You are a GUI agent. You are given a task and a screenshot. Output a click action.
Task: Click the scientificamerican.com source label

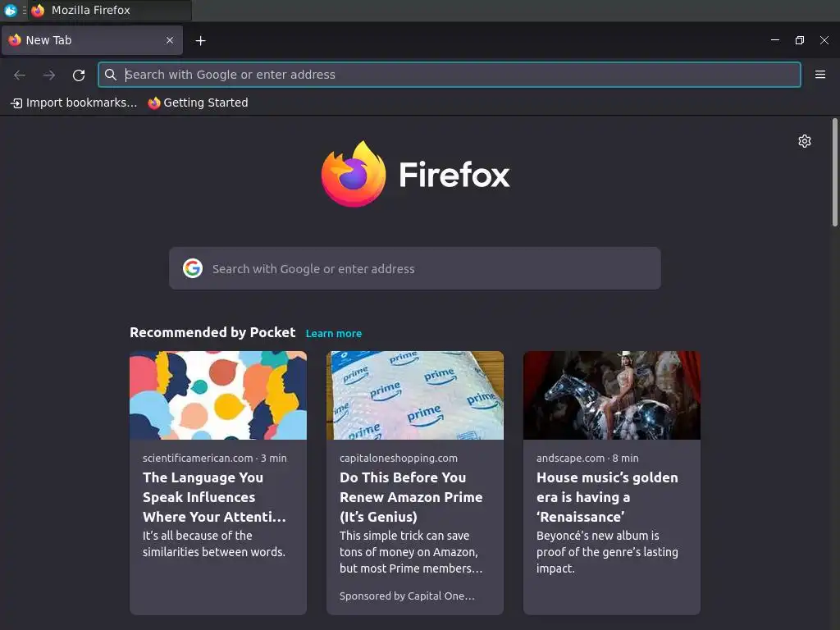click(198, 458)
